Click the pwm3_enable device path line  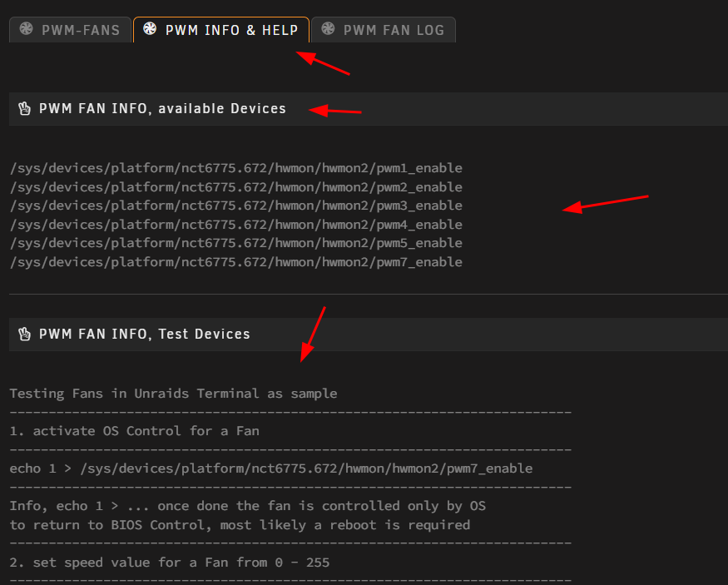point(235,206)
